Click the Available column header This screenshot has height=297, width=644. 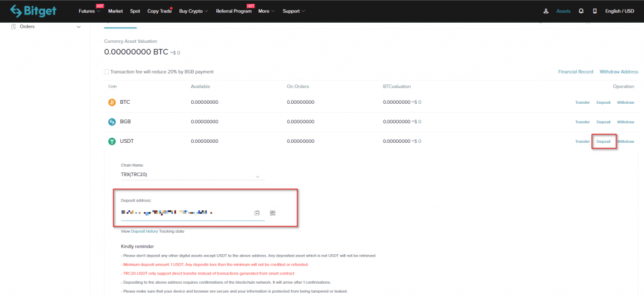pos(201,87)
